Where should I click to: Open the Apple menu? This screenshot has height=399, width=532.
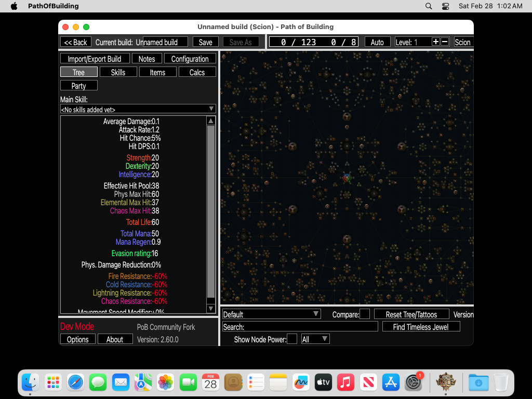pos(14,6)
